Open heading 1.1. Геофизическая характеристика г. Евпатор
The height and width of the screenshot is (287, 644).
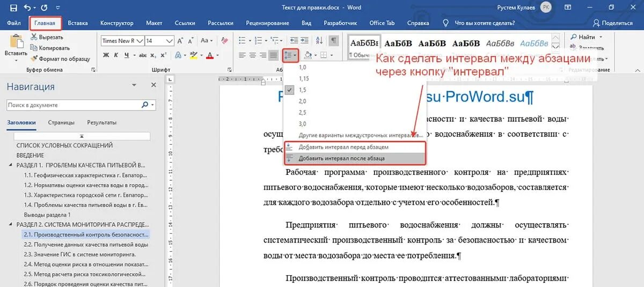[85, 175]
